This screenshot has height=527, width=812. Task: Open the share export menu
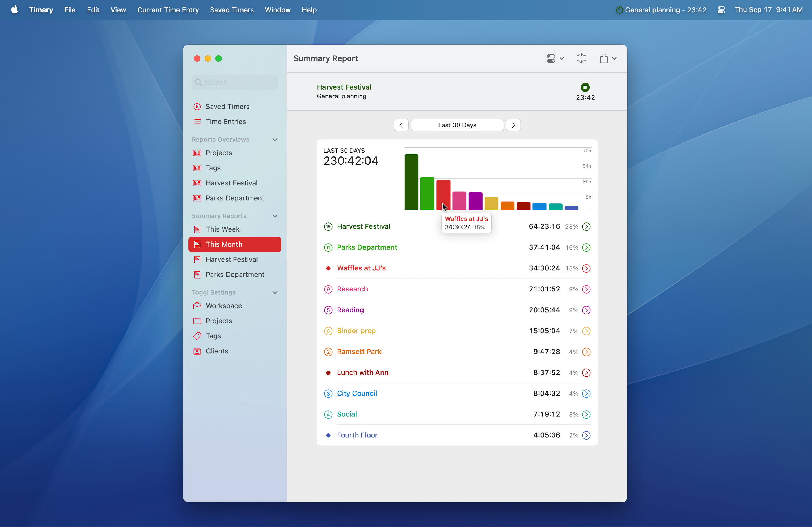[608, 58]
